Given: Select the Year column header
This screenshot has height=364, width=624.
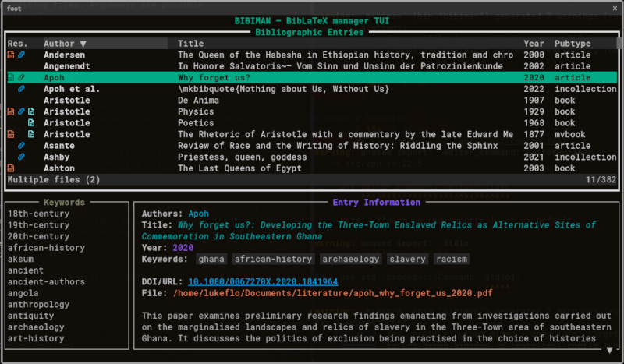Looking at the screenshot, I should click(x=534, y=44).
